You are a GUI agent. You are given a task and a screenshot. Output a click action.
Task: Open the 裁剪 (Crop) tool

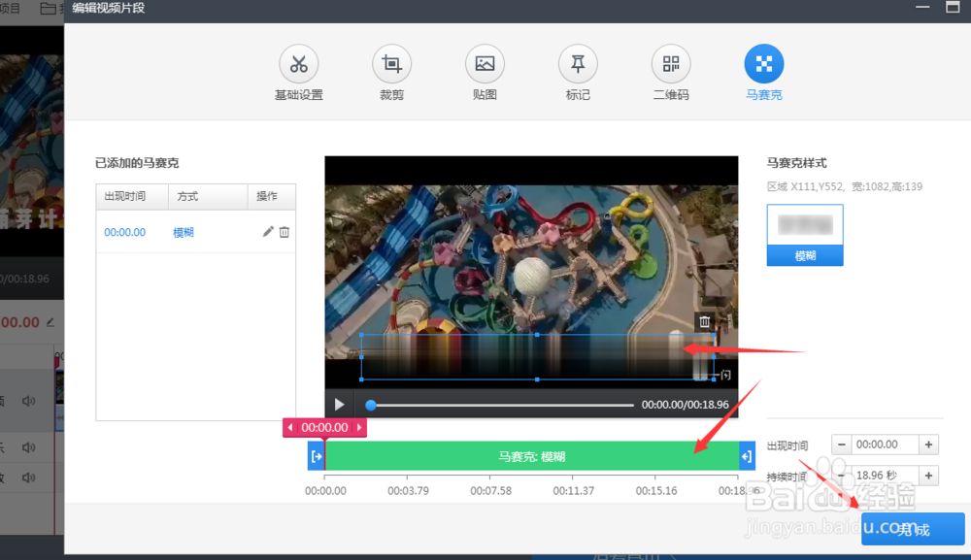pyautogui.click(x=391, y=62)
